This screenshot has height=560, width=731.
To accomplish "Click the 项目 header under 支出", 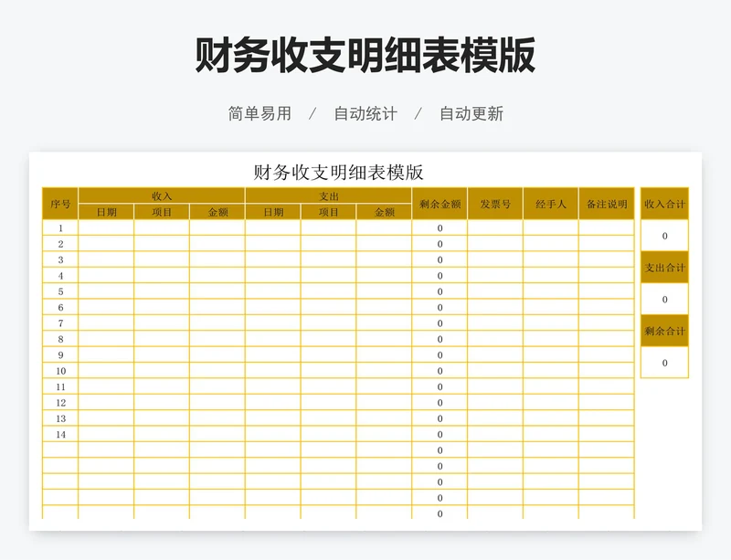I will 329,212.
